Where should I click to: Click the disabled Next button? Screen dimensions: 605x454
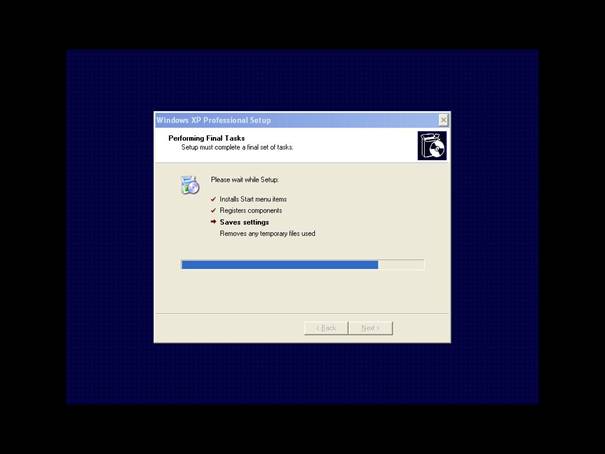coord(370,328)
